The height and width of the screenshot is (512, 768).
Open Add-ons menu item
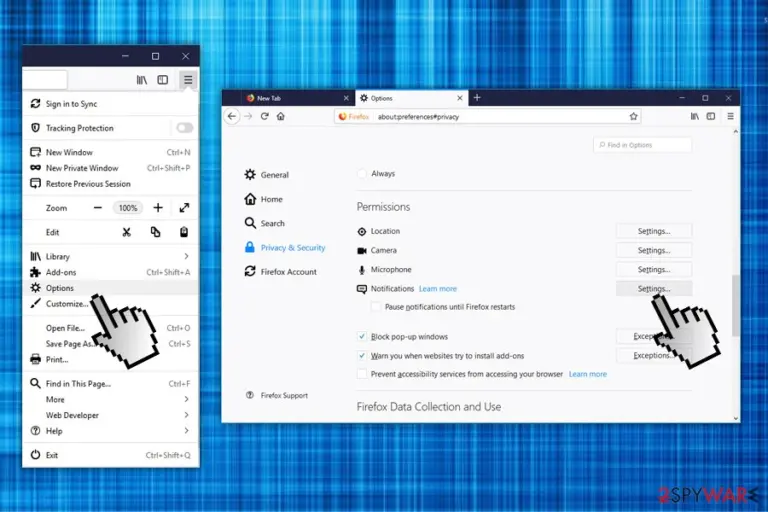pyautogui.click(x=111, y=272)
